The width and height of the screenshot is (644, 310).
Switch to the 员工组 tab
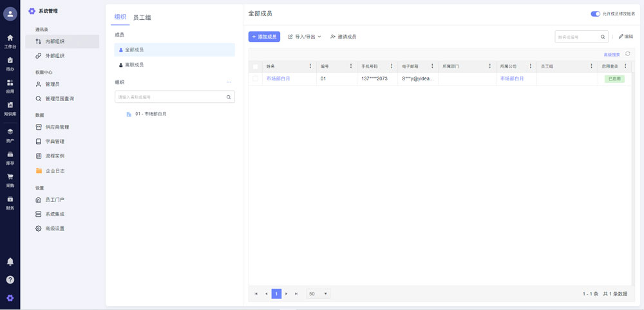142,17
